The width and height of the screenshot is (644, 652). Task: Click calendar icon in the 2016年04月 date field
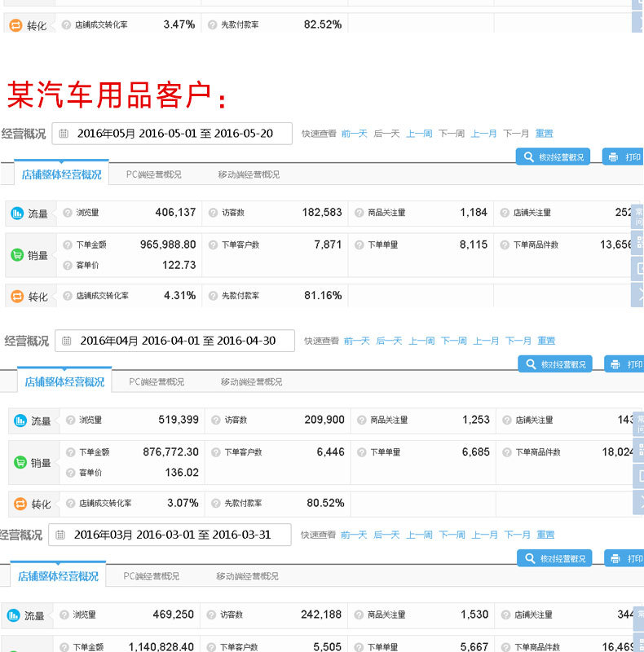click(66, 341)
